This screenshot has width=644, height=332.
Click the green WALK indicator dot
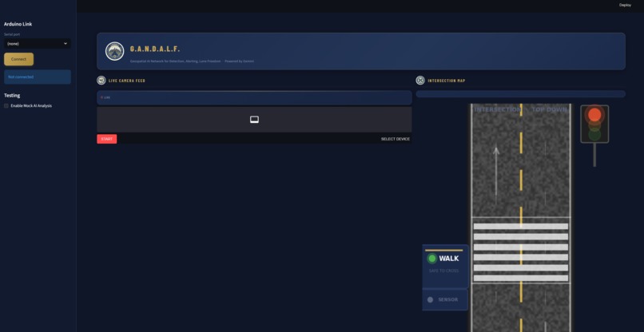click(x=431, y=259)
